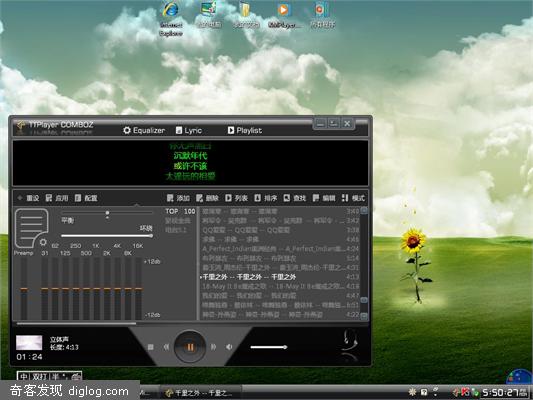Adjust the player volume slider
This screenshot has height=400, width=533.
269,347
